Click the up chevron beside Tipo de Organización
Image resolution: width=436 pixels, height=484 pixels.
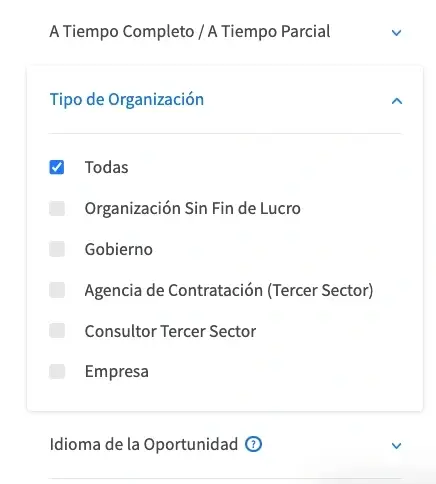click(397, 101)
